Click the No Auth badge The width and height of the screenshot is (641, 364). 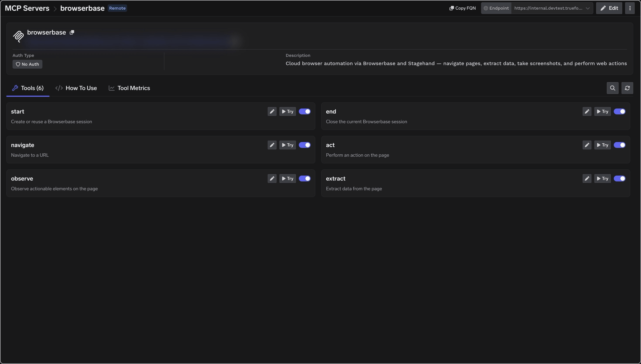tap(28, 64)
